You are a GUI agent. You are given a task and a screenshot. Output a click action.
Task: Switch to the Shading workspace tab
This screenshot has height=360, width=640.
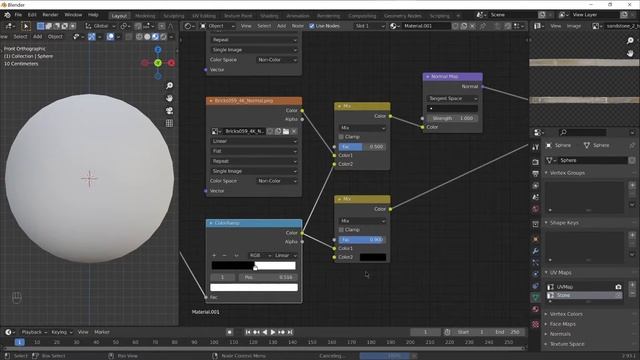coord(269,16)
